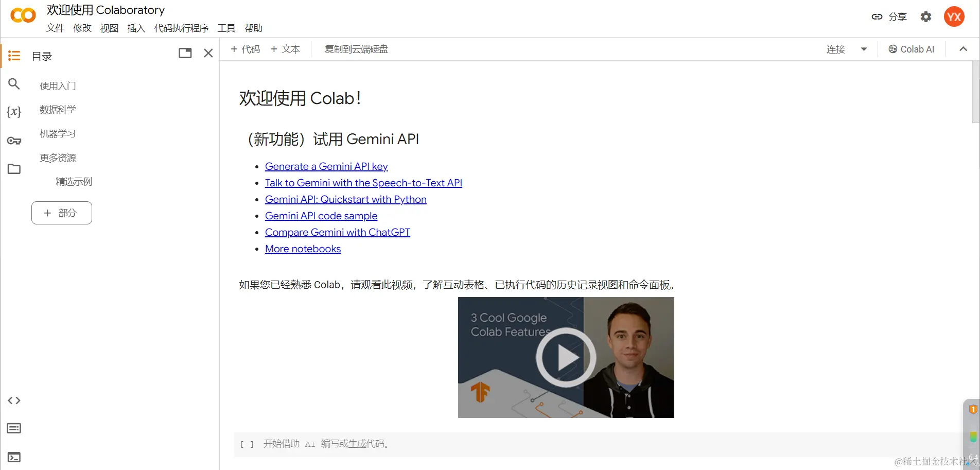Open Gemini API code sample link
This screenshot has height=470, width=980.
pyautogui.click(x=321, y=216)
